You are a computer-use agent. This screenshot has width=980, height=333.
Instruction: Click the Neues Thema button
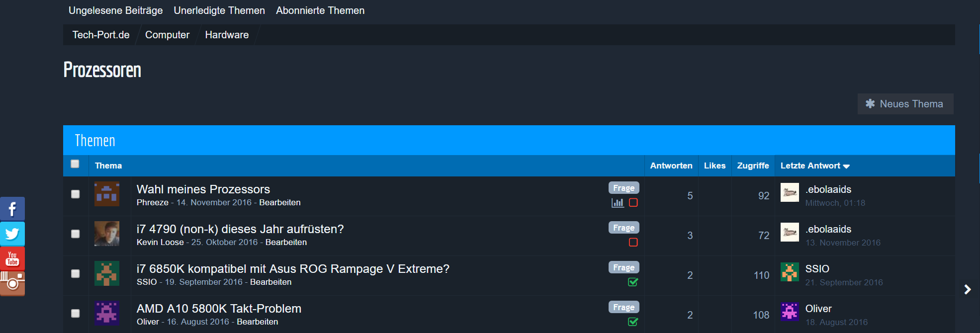(905, 104)
